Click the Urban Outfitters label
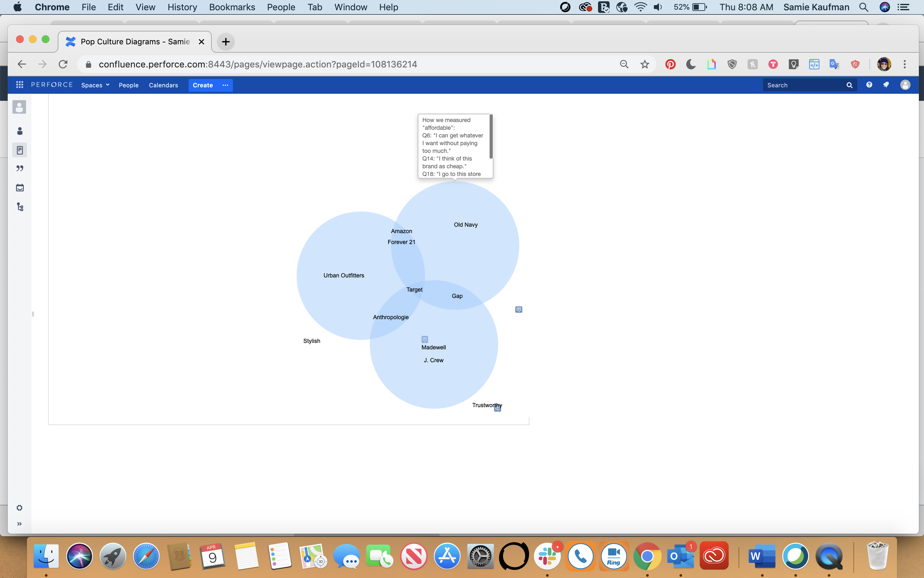 point(344,276)
